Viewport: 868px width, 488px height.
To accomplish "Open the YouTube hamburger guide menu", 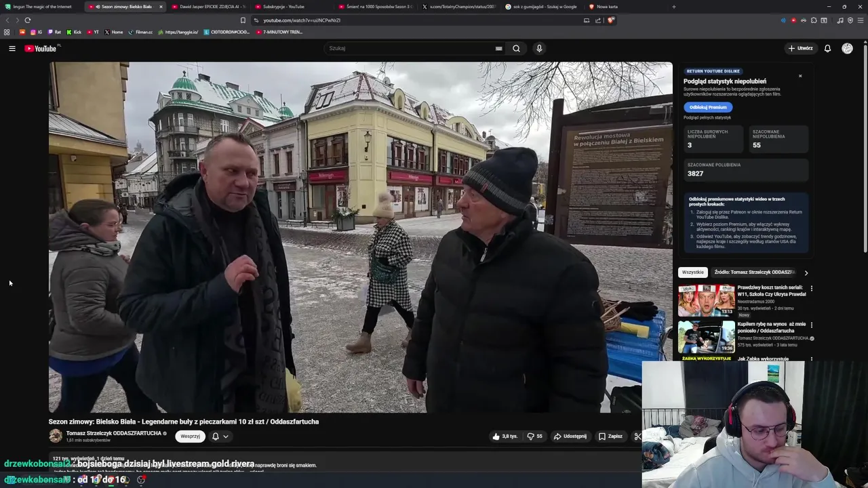I will [x=12, y=48].
